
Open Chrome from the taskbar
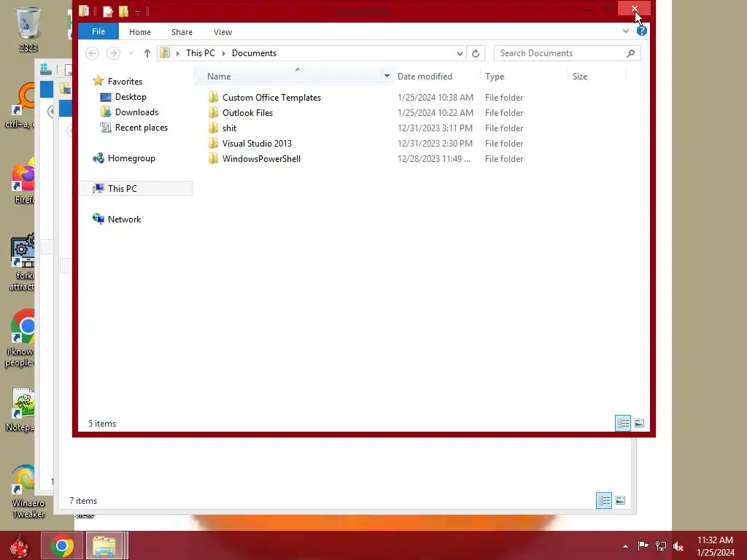[62, 545]
